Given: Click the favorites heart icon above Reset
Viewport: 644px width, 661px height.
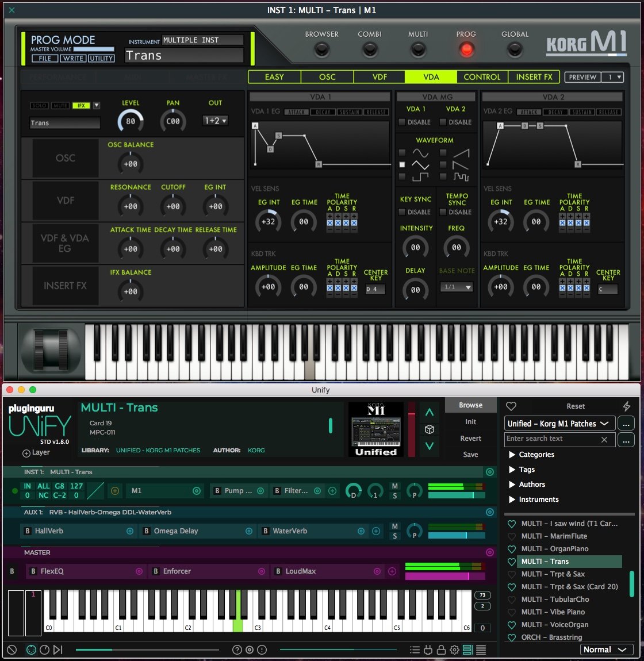Looking at the screenshot, I should click(511, 406).
